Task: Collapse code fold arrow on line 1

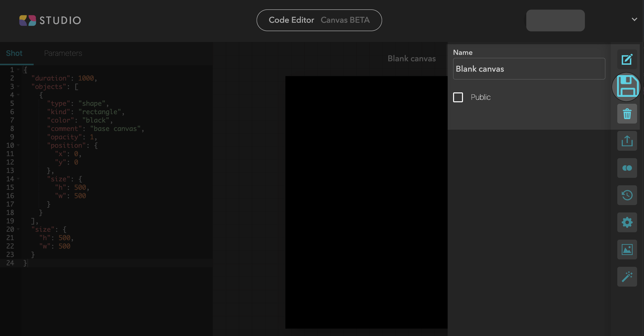Action: point(18,70)
